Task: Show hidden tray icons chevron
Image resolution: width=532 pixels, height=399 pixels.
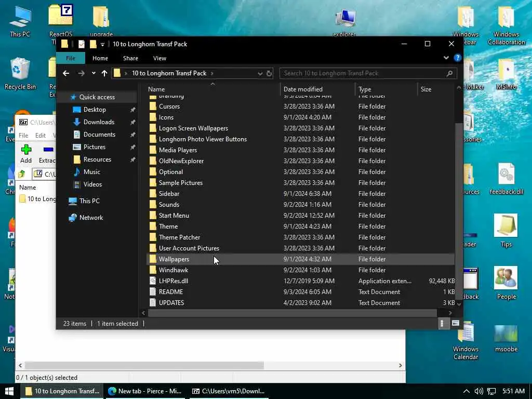Action: pos(467,391)
